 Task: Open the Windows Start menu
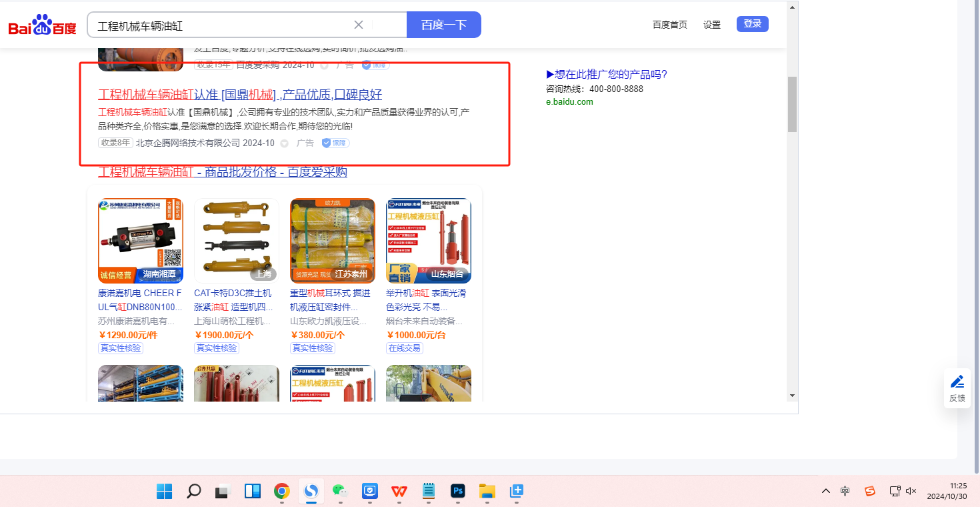pos(164,492)
